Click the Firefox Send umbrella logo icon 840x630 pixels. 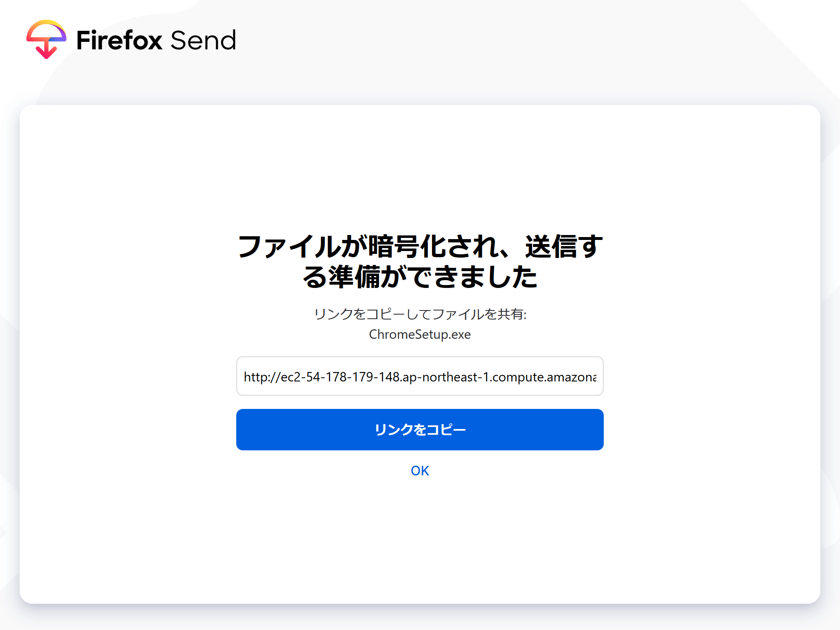46,33
